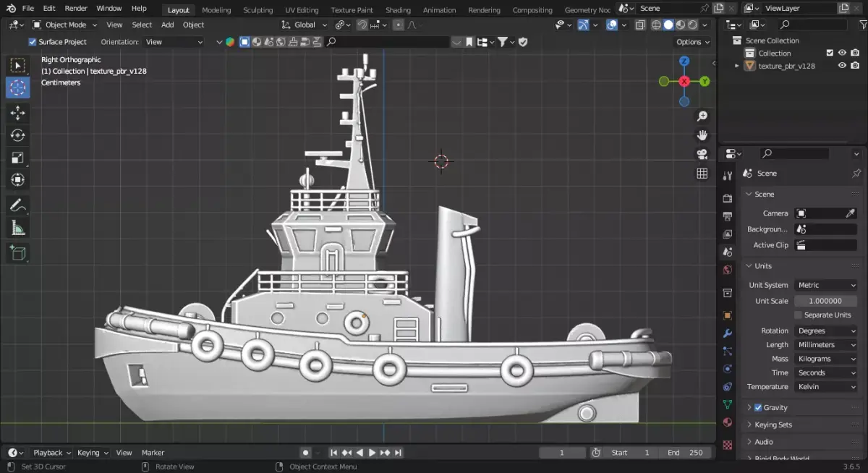Switch to the UV Editing workspace tab
The height and width of the screenshot is (473, 868).
click(x=302, y=10)
